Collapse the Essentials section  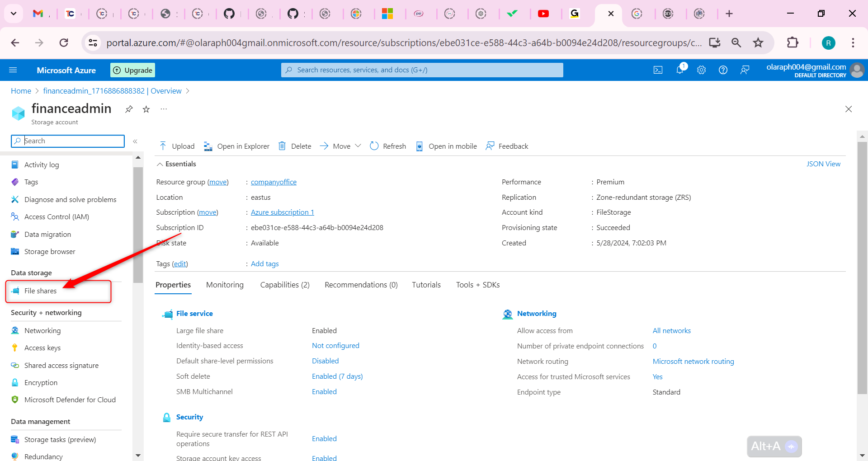click(x=176, y=164)
